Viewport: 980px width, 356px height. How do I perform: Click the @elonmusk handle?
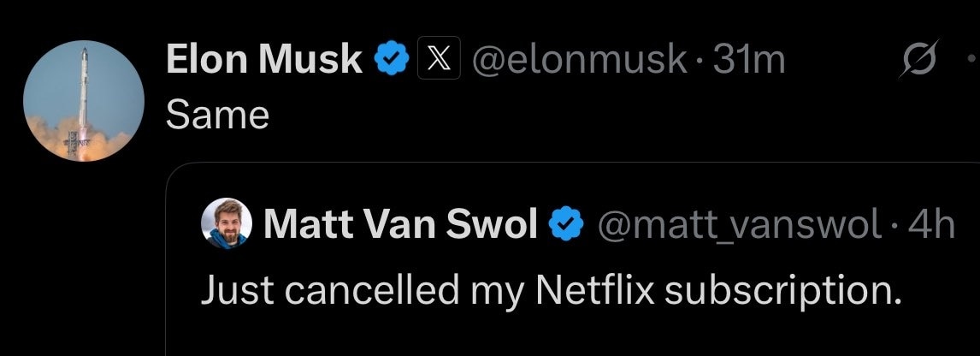[x=580, y=60]
